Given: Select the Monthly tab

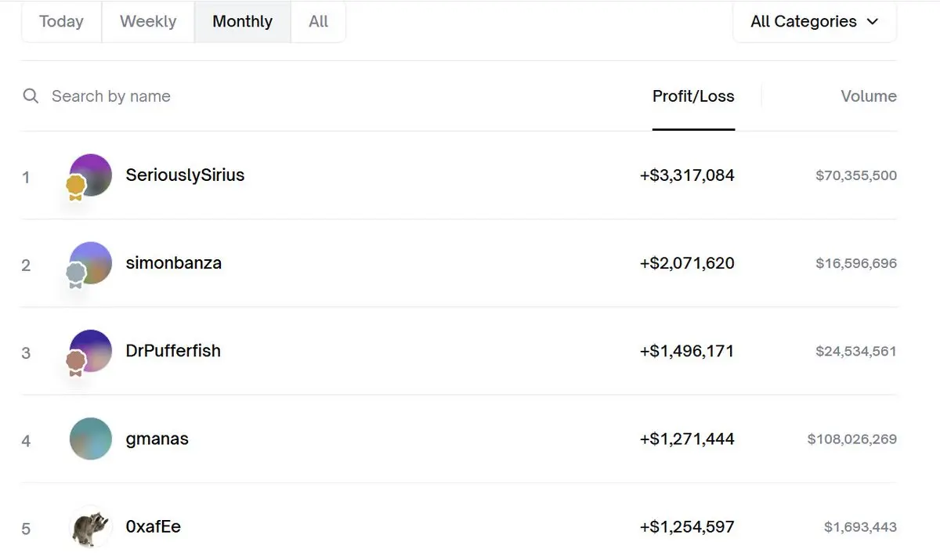Looking at the screenshot, I should (x=242, y=21).
